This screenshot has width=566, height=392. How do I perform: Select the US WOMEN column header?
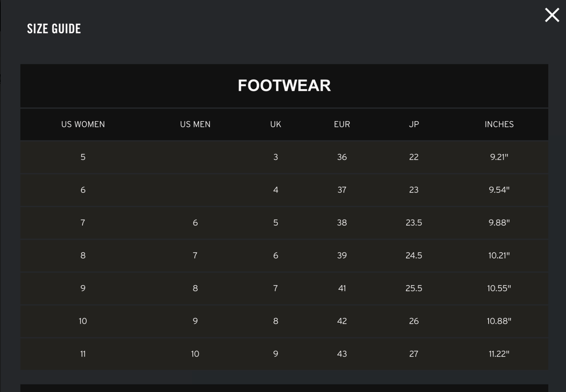(83, 124)
